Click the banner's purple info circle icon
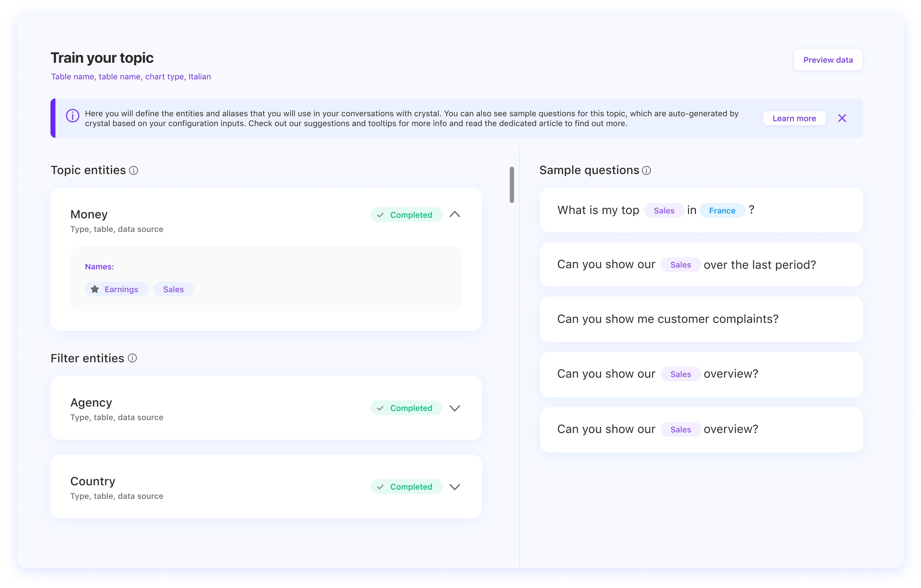The image size is (921, 588). 72,116
